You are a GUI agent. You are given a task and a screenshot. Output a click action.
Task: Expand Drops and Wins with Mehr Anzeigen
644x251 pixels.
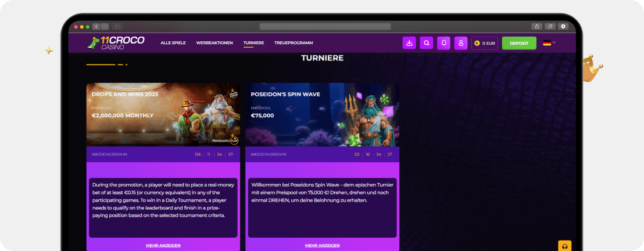coord(163,245)
